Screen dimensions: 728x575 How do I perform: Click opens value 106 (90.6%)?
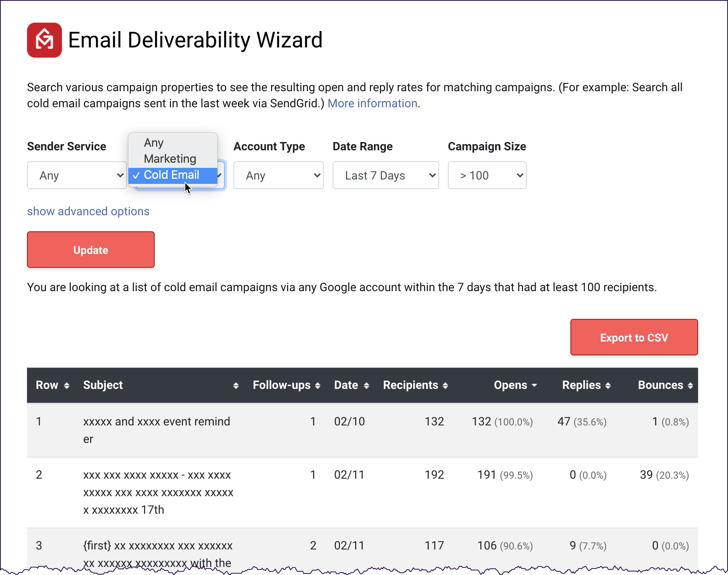[x=505, y=546]
